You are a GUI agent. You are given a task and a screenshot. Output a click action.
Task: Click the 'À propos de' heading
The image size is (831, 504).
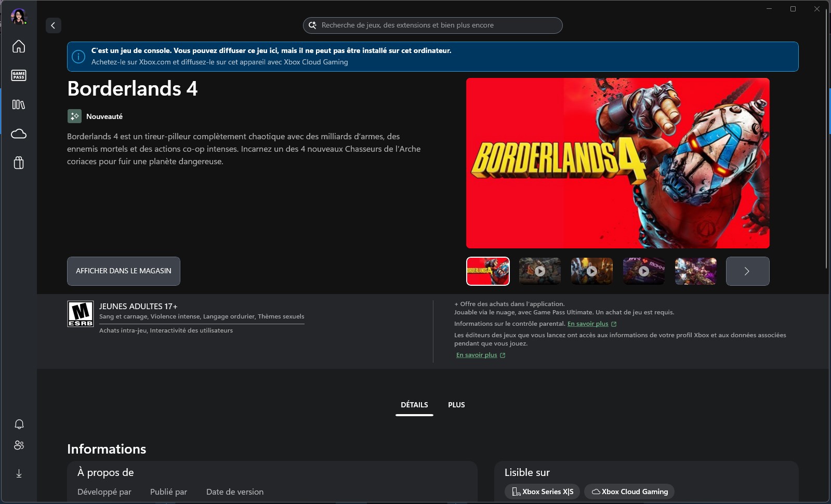click(105, 472)
